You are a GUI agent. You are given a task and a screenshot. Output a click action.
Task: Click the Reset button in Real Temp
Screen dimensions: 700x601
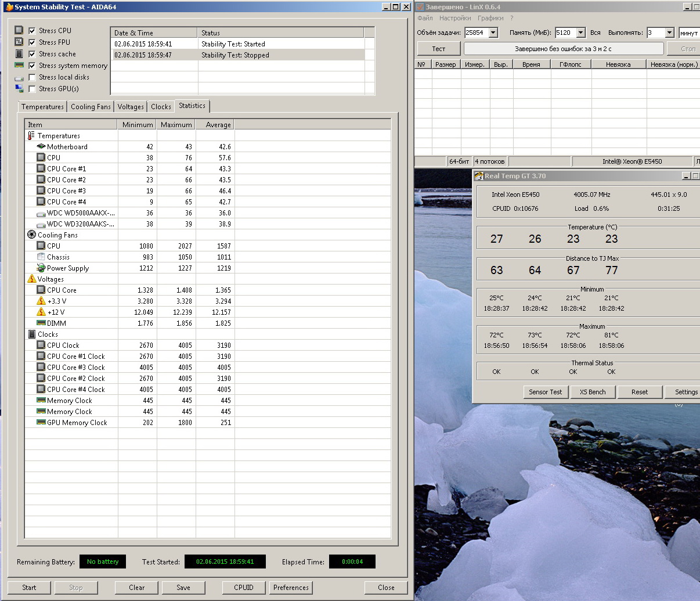tap(640, 392)
